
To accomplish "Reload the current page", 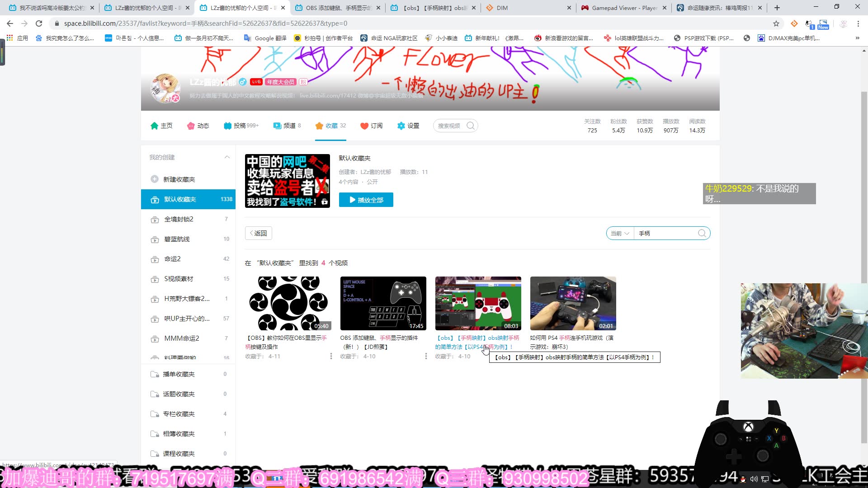I will click(39, 23).
